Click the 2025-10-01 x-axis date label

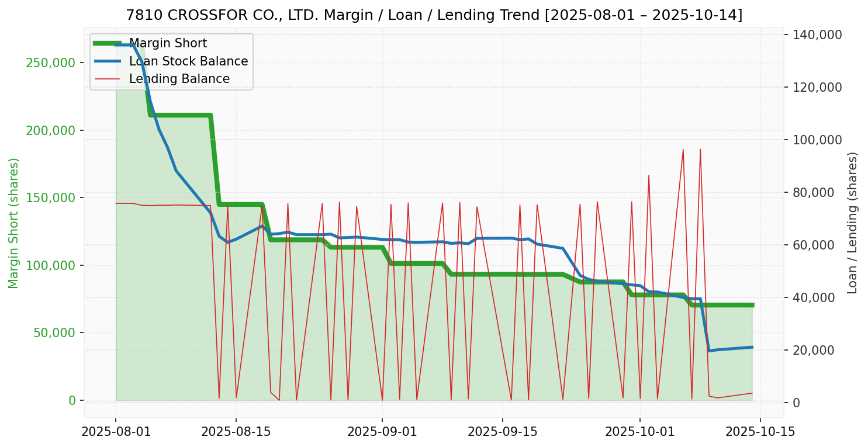tap(640, 432)
